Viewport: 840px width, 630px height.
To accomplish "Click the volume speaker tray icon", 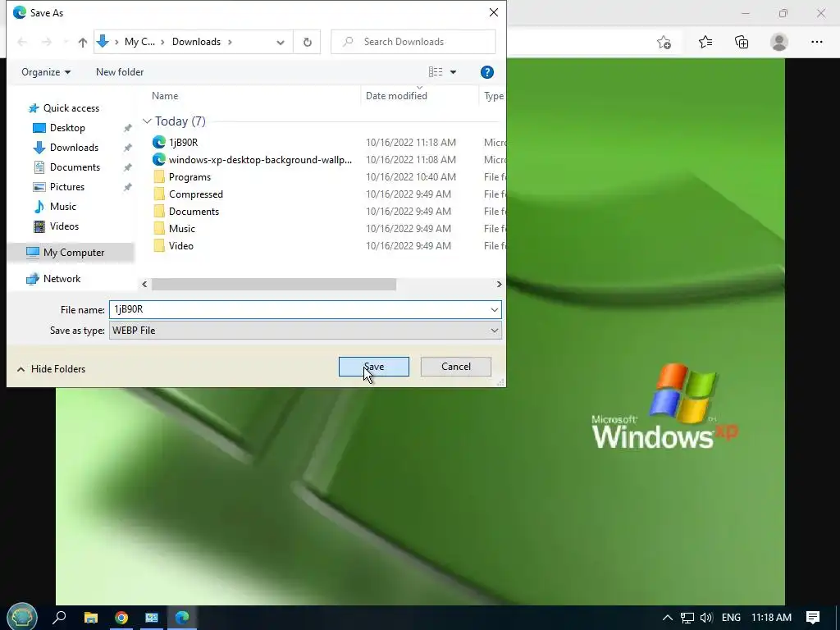I will [x=706, y=618].
